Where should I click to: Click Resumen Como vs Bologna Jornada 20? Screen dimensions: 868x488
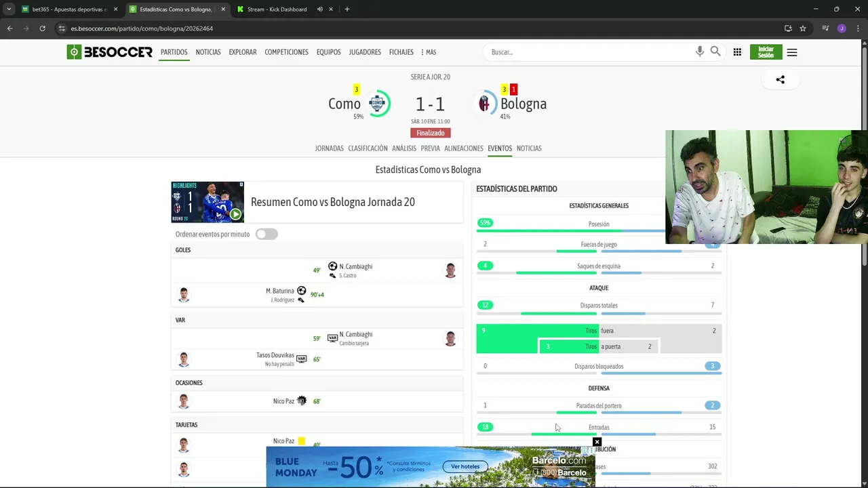(x=333, y=202)
